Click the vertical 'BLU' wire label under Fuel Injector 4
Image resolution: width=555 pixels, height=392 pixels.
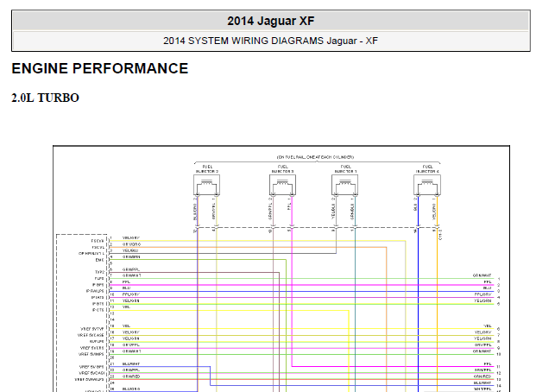click(415, 207)
